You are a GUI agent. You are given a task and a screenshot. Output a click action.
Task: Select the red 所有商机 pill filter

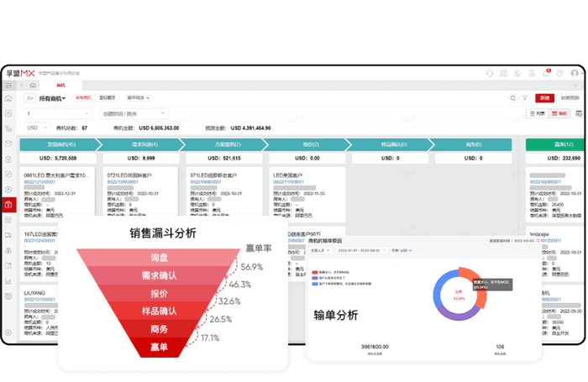pos(83,98)
